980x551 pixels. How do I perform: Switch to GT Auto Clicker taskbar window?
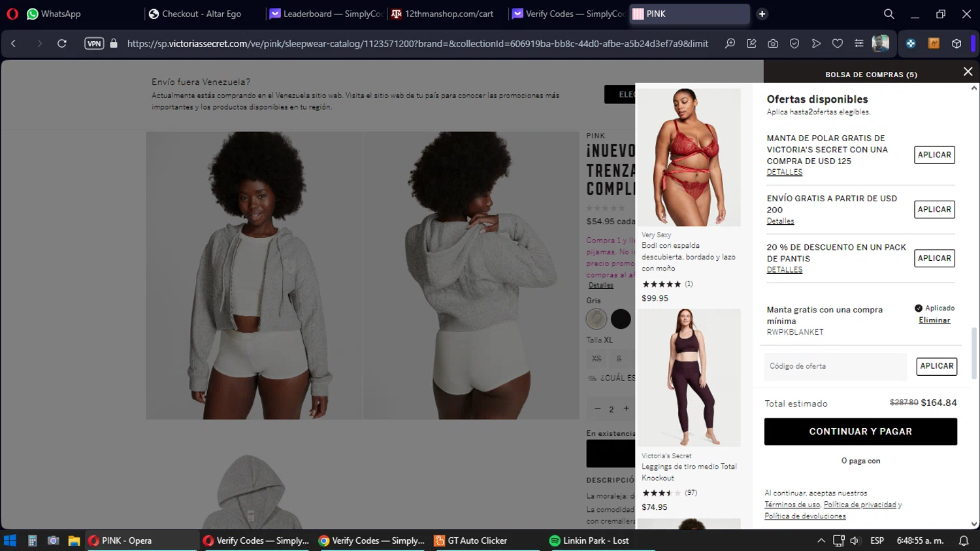[485, 541]
